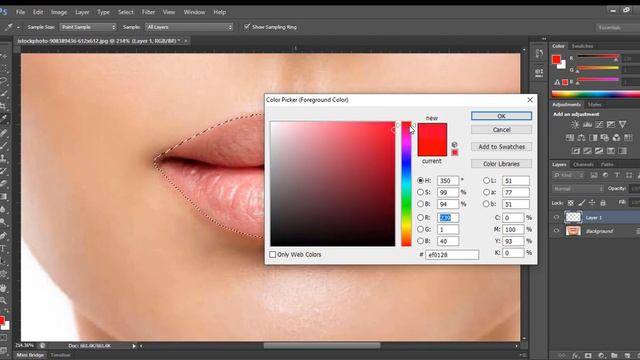Add a Channel Mixer adjustment
The image size is (640, 360).
tap(616, 138)
